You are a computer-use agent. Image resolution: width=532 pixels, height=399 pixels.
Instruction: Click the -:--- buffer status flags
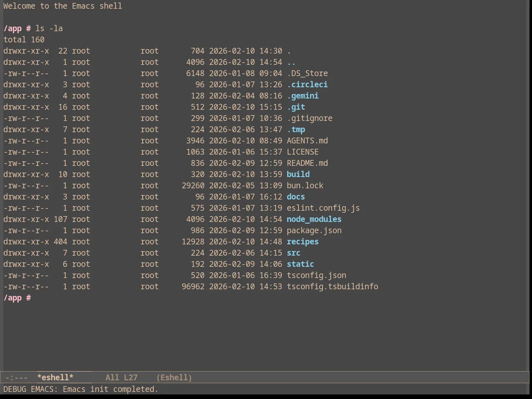point(16,377)
